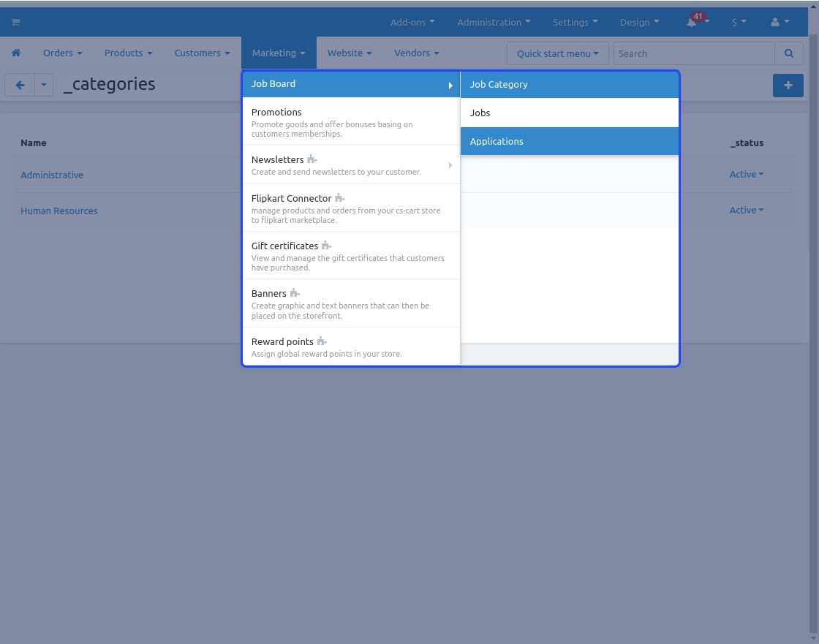Viewport: 819px width, 644px height.
Task: Choose Job Category submenu item
Action: tap(570, 85)
